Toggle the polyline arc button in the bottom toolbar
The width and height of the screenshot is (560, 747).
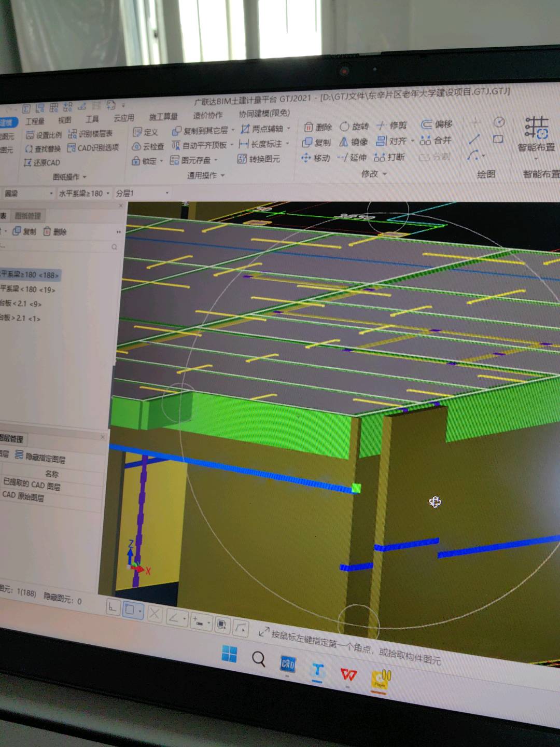point(241,629)
